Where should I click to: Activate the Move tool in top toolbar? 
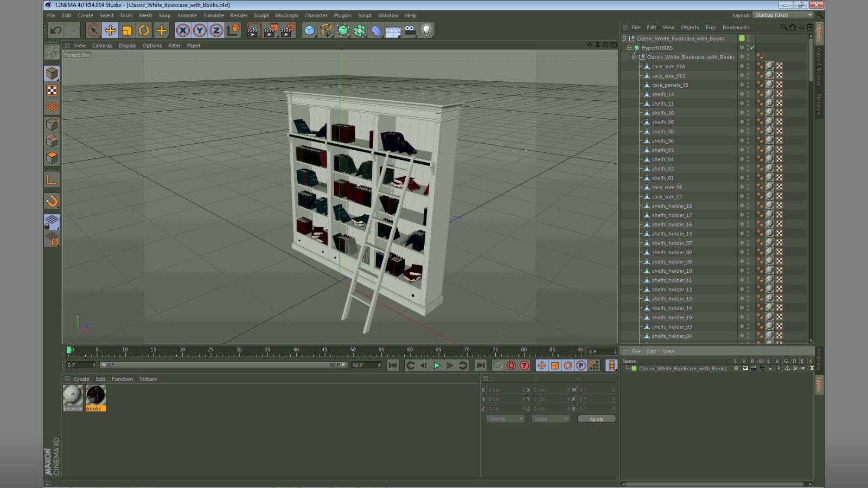(110, 30)
